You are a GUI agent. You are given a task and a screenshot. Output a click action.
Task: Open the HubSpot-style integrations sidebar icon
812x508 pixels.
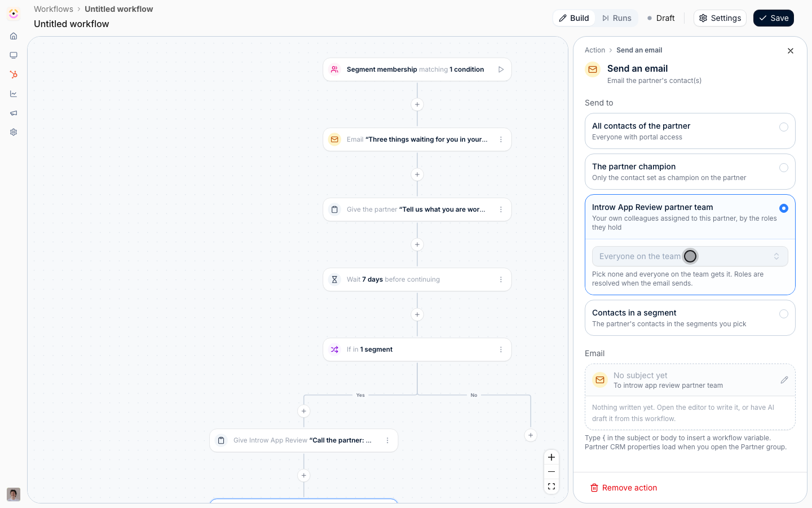coord(14,75)
